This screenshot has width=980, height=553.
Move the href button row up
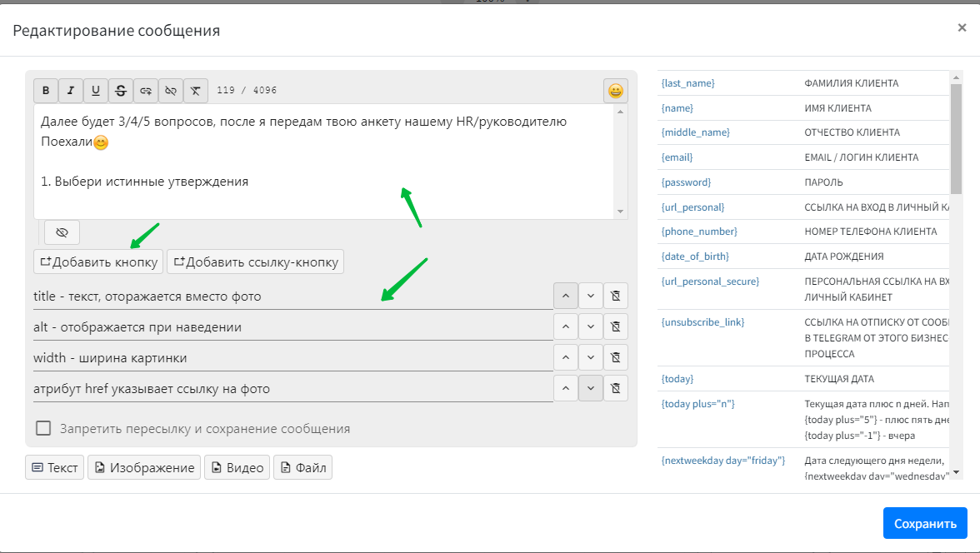566,388
